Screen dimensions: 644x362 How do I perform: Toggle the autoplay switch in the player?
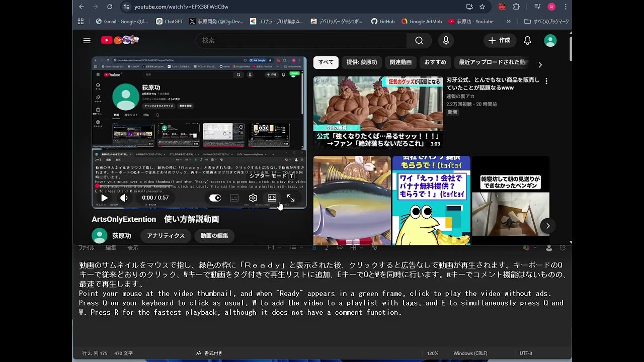pyautogui.click(x=215, y=198)
